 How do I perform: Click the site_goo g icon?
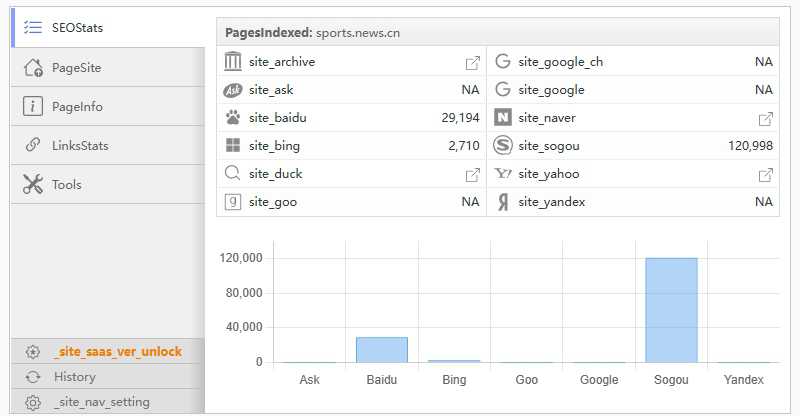click(x=233, y=202)
